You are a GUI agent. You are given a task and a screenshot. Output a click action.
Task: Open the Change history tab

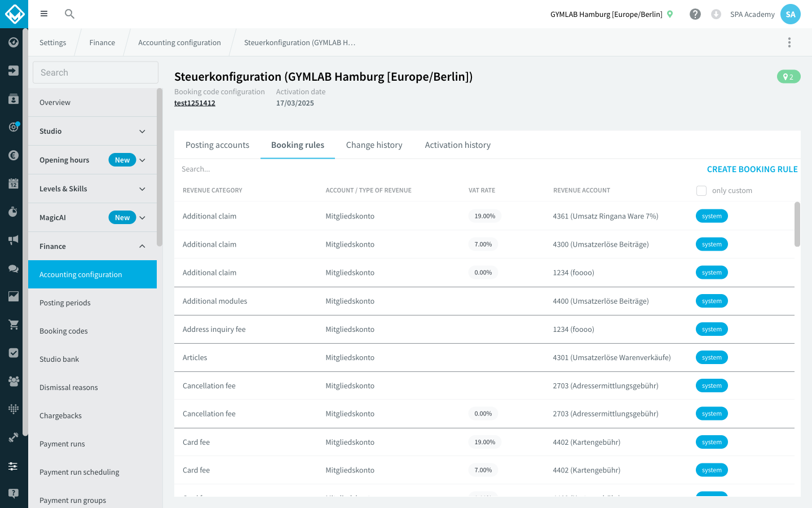374,145
